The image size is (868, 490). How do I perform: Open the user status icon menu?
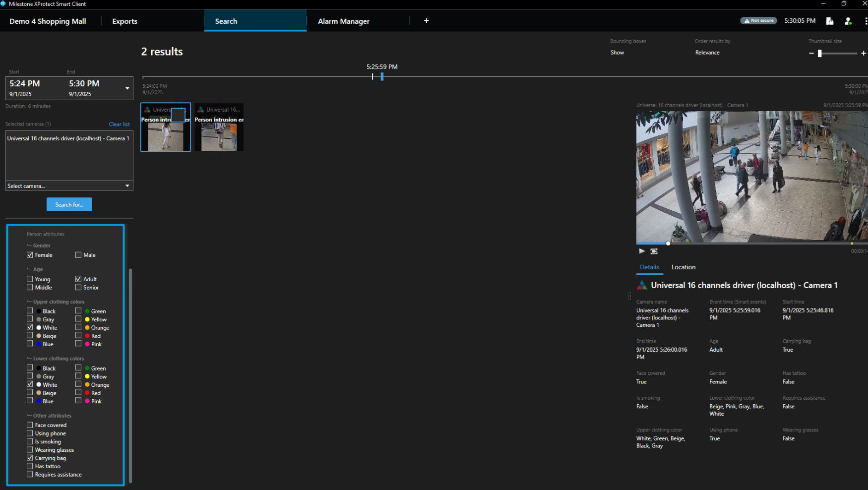[x=848, y=21]
